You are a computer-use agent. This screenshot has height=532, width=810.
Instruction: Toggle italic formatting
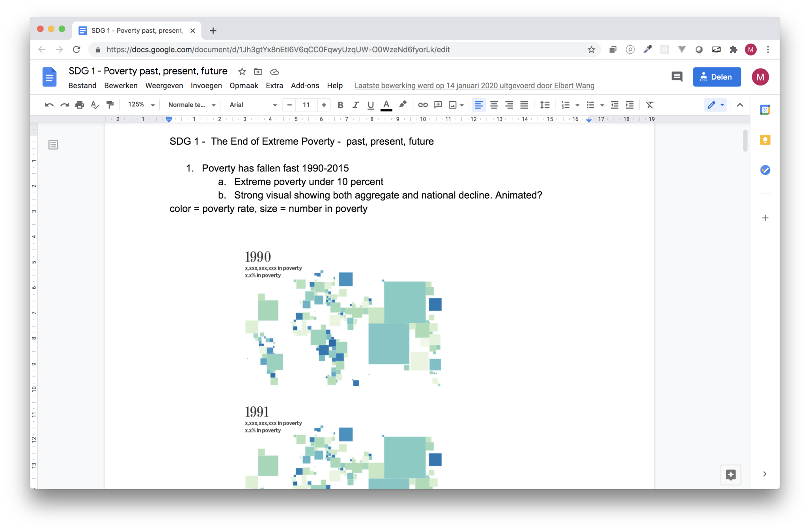(x=355, y=105)
